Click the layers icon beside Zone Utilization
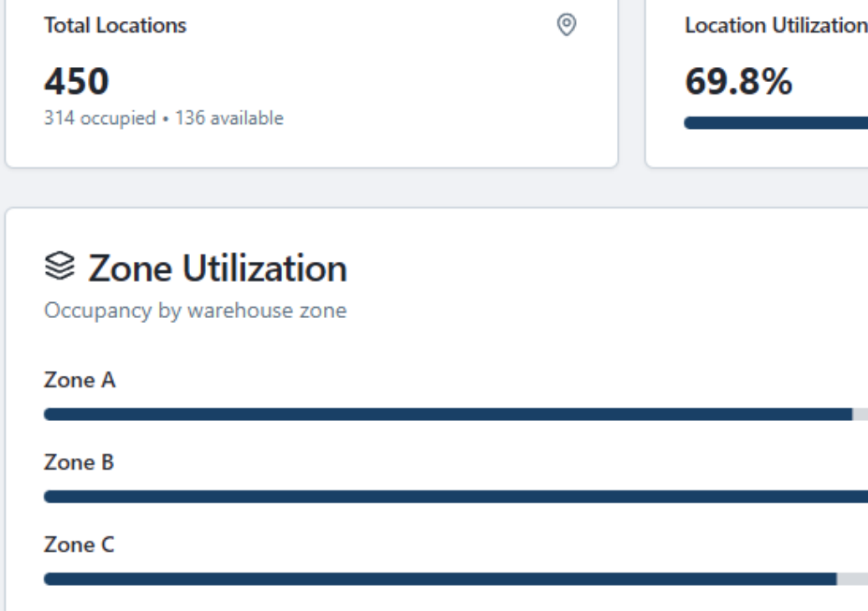868x611 pixels. (x=59, y=268)
